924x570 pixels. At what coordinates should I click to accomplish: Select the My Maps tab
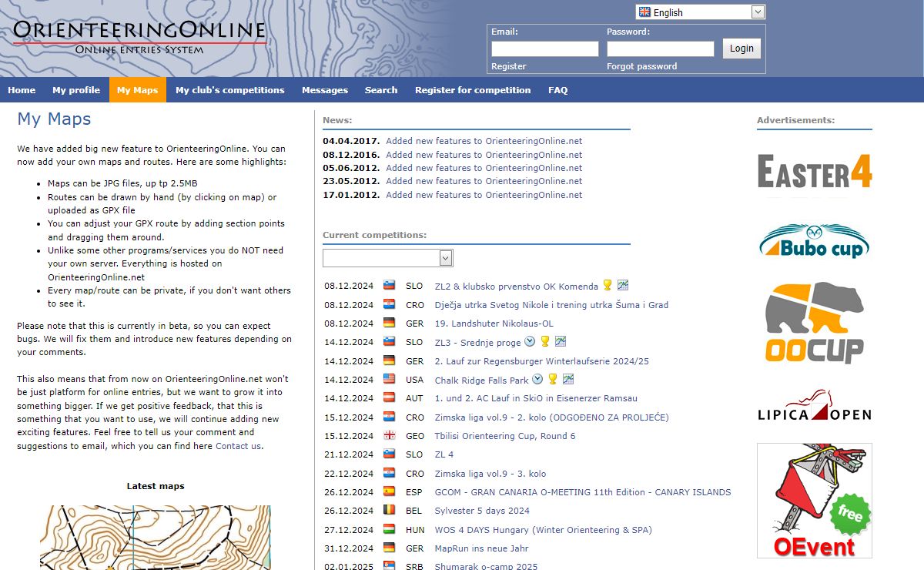pyautogui.click(x=138, y=90)
